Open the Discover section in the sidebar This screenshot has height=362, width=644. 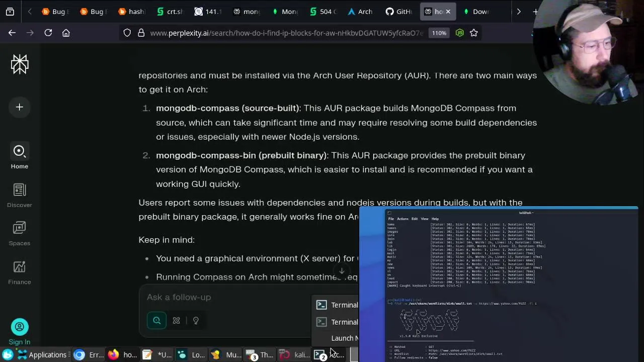[x=20, y=196]
